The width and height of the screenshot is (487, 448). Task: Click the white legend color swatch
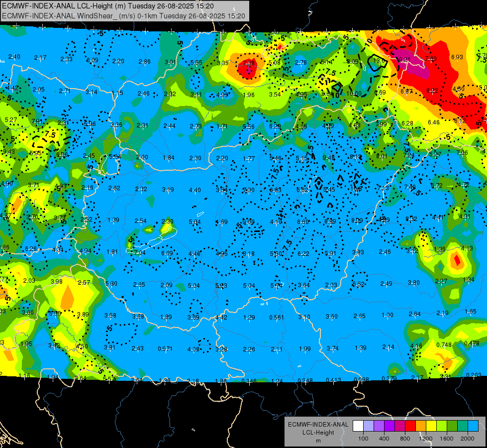358,426
